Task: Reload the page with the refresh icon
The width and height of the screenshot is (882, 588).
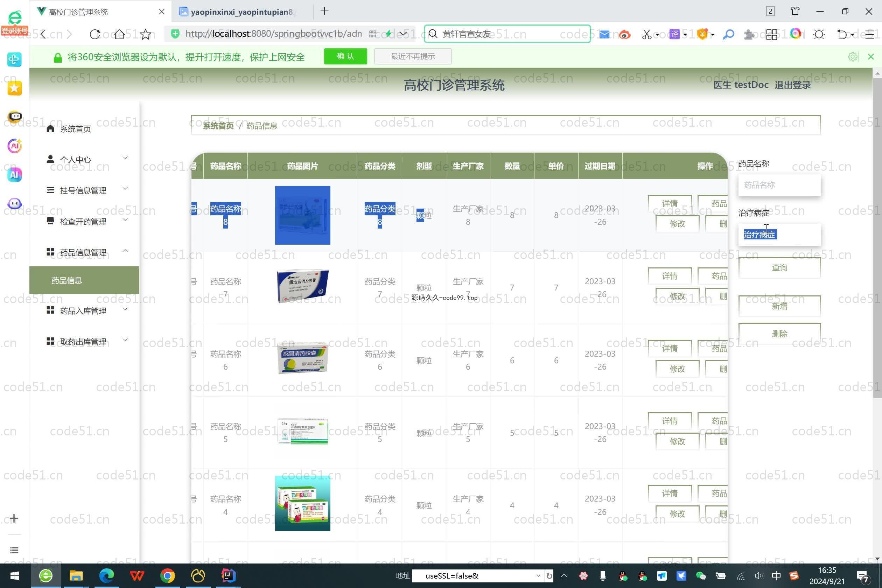Action: [94, 34]
